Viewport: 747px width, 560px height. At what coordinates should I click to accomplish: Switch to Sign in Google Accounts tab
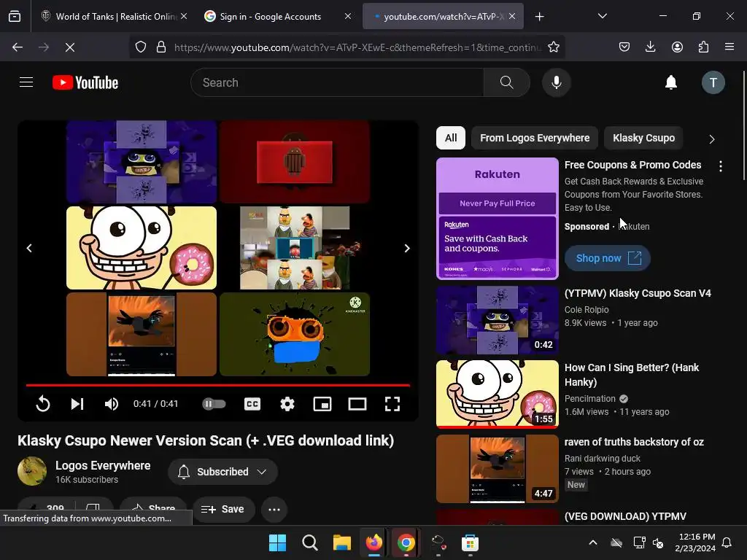point(270,16)
